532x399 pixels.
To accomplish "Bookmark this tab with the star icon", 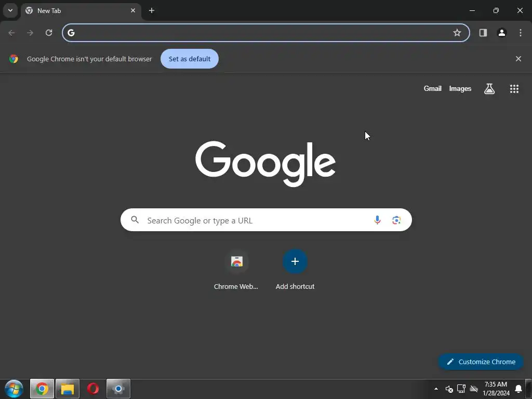I will click(457, 33).
